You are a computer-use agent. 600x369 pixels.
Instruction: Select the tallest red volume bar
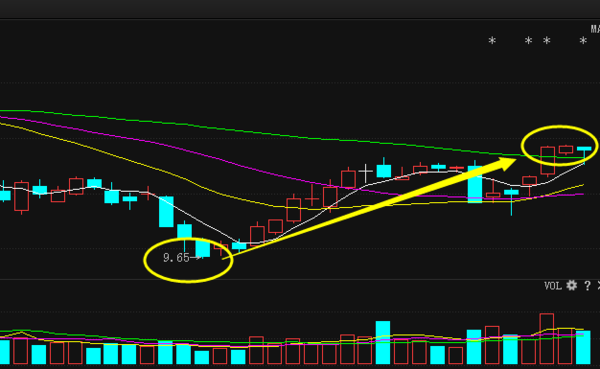[x=547, y=338]
